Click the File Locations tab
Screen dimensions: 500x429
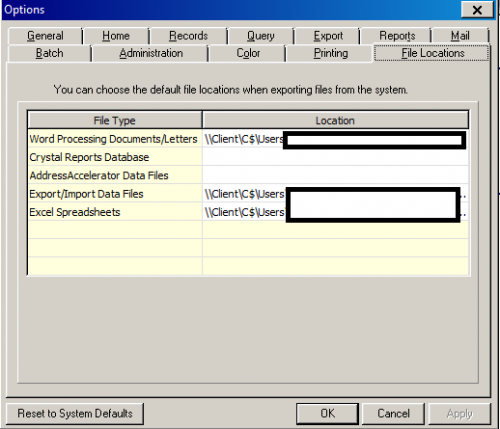click(432, 53)
